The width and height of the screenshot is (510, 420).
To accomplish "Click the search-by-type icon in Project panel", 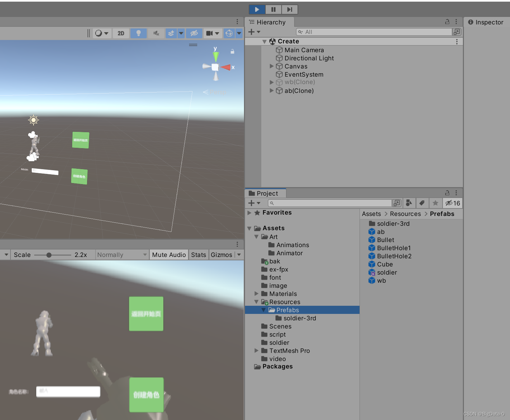I will pyautogui.click(x=409, y=203).
